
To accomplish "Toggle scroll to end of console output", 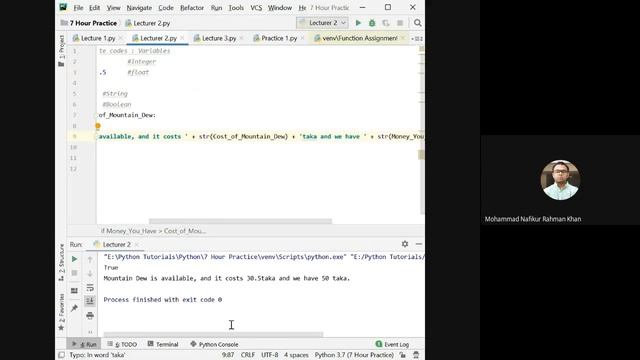I will (90, 301).
